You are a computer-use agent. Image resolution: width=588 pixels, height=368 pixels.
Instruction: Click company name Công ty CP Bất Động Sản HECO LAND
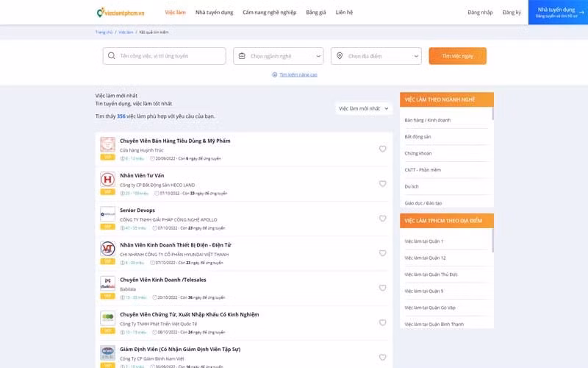pyautogui.click(x=157, y=185)
